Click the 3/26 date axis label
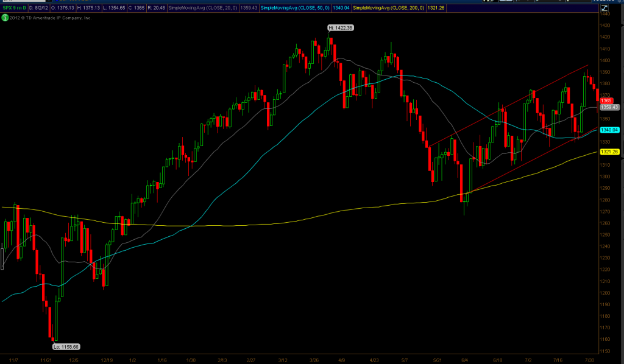 (314, 360)
